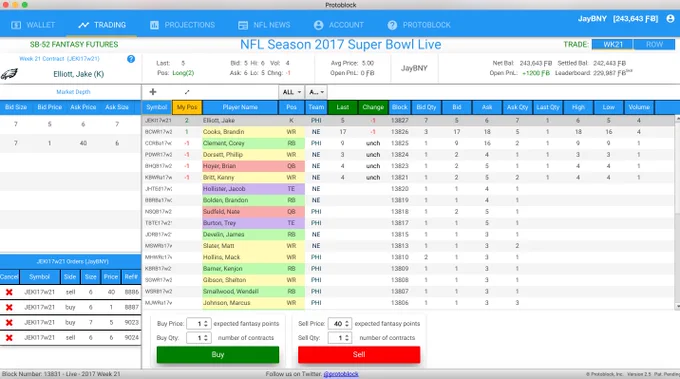Sort by Player Name column header

coord(240,107)
